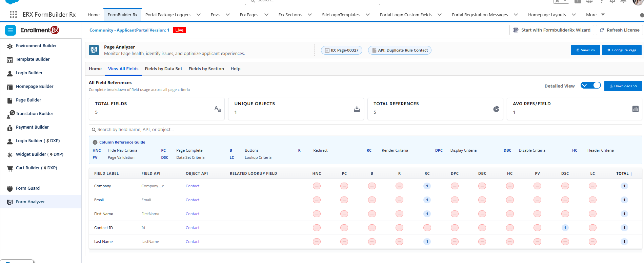
Task: Select the Payment Builder icon
Action: click(x=10, y=128)
